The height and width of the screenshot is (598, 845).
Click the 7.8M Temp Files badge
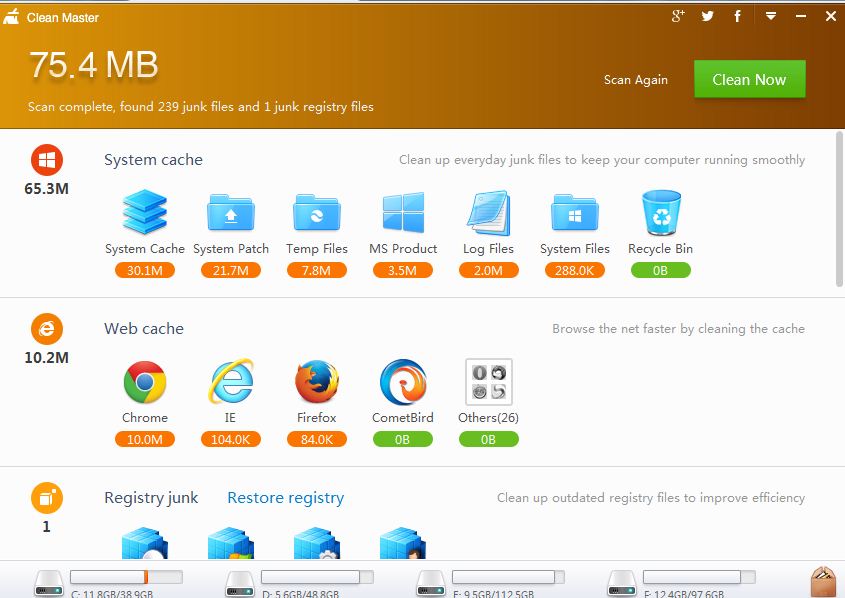tap(316, 270)
